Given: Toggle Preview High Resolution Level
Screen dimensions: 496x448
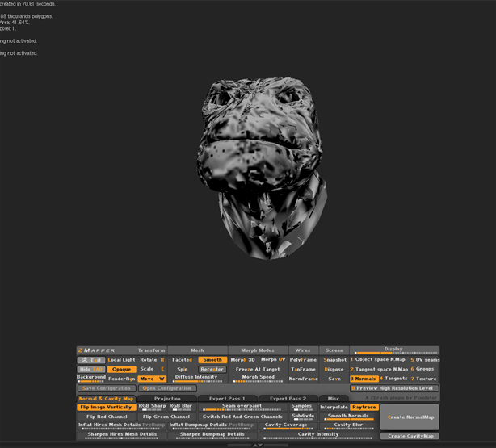Looking at the screenshot, I should tap(394, 388).
